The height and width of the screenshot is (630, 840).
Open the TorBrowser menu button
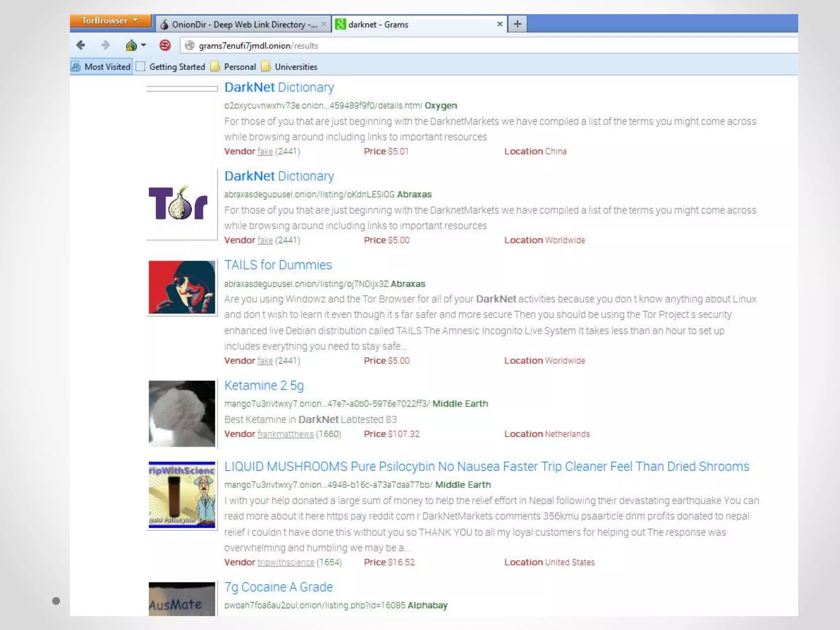pyautogui.click(x=110, y=21)
